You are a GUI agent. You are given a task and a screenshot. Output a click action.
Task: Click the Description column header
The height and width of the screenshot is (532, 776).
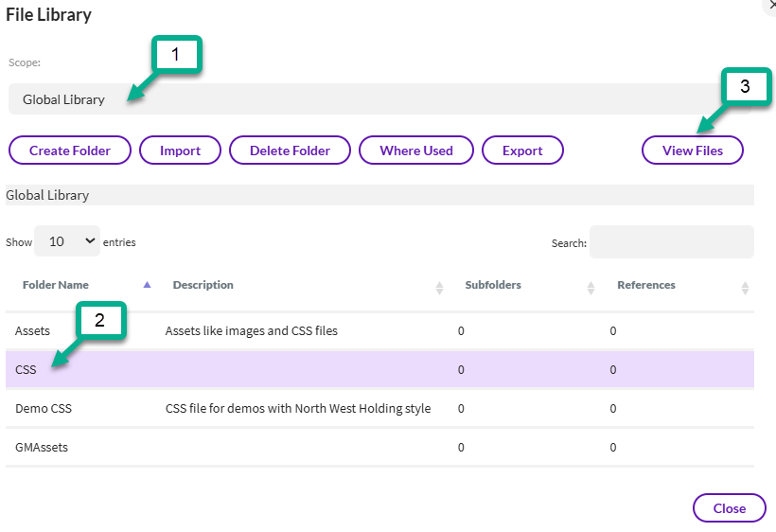[x=203, y=285]
